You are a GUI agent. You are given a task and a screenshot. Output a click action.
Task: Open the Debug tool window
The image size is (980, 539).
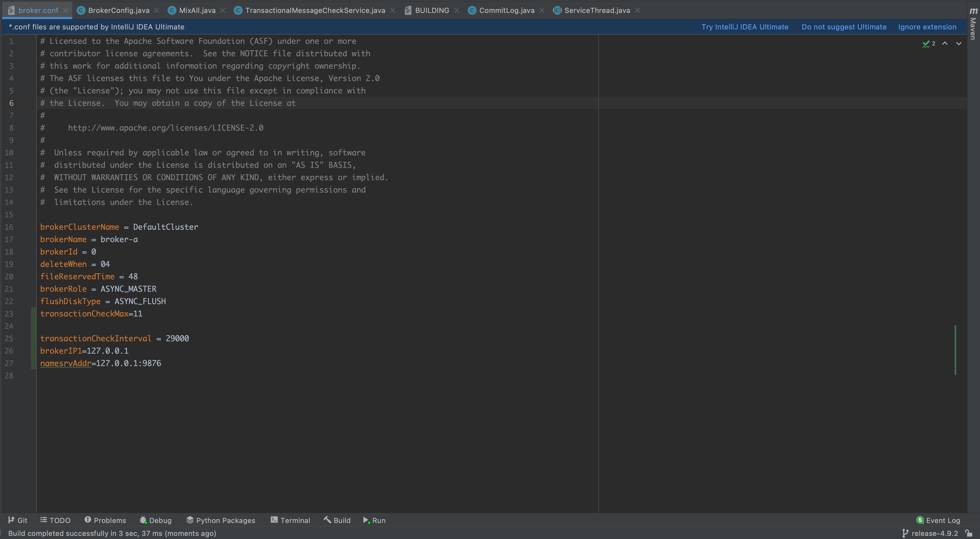point(155,520)
